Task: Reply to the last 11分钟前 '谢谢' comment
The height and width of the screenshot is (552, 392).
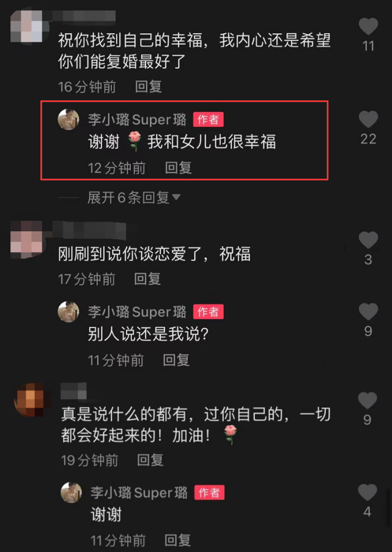Action: (178, 540)
